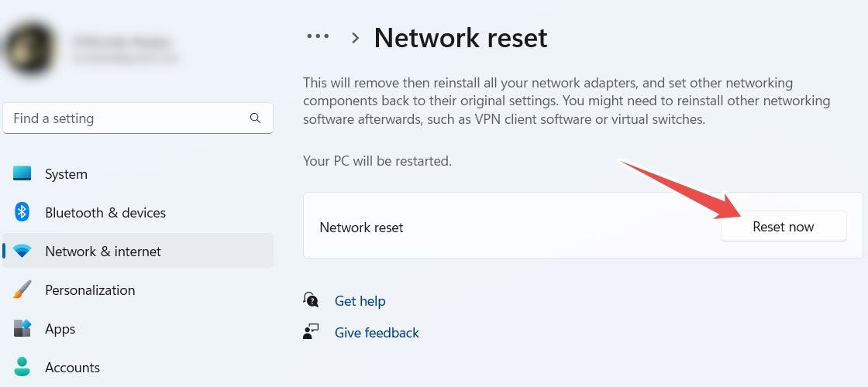Click the Personalization paintbrush icon

point(22,289)
